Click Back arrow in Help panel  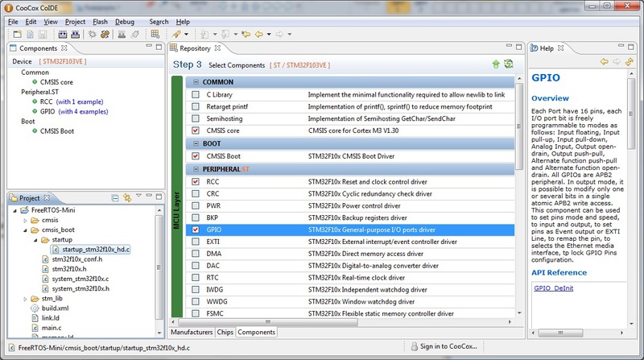pos(605,62)
